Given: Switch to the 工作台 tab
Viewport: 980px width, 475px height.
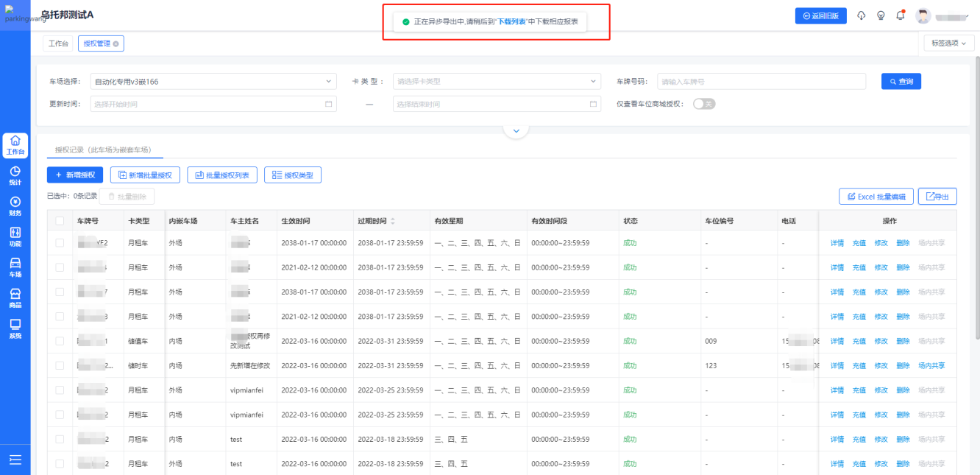Looking at the screenshot, I should (58, 43).
